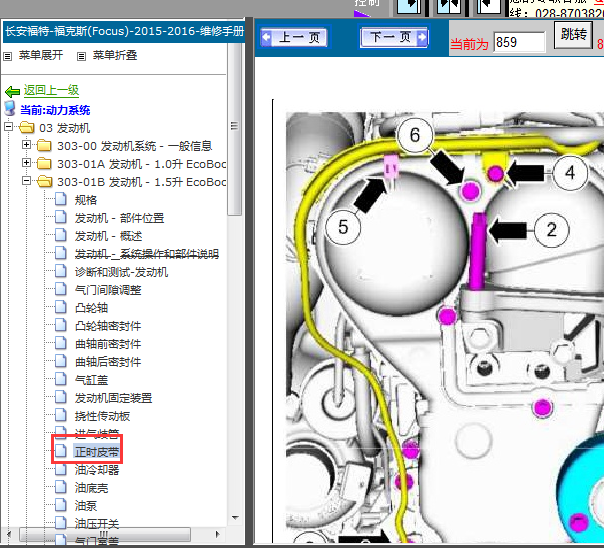Image resolution: width=604 pixels, height=548 pixels.
Task: Click callout number 5 in the diagram
Action: [x=343, y=227]
